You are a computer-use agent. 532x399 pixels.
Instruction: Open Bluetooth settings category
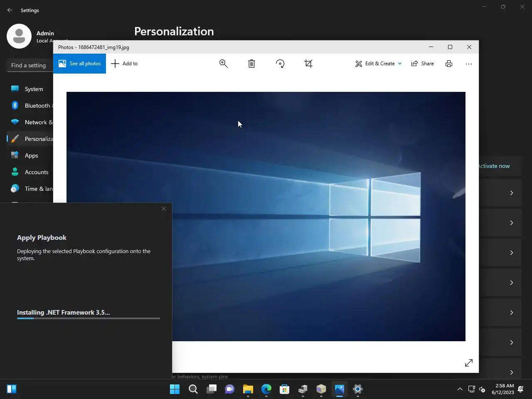click(30, 106)
